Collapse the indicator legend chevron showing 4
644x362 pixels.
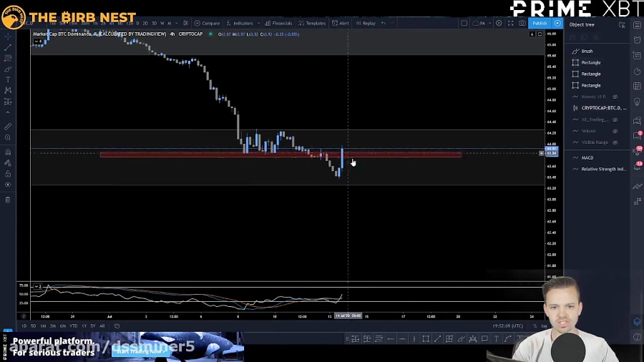[37, 41]
